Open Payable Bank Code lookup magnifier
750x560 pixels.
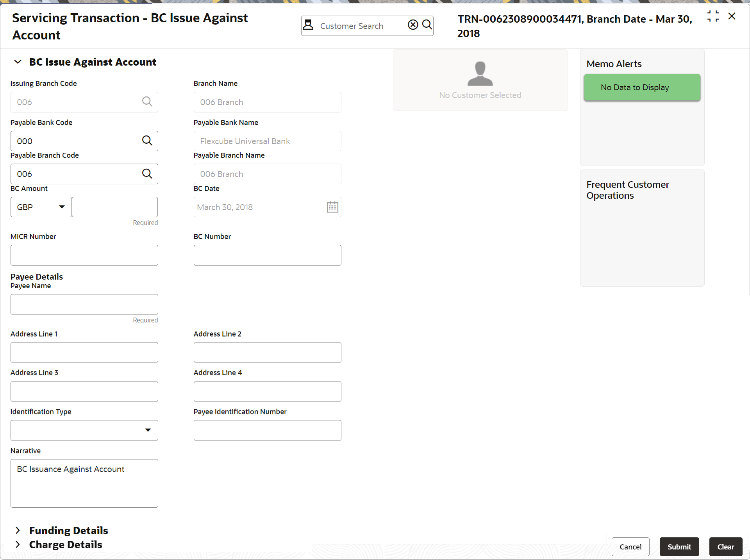[147, 141]
